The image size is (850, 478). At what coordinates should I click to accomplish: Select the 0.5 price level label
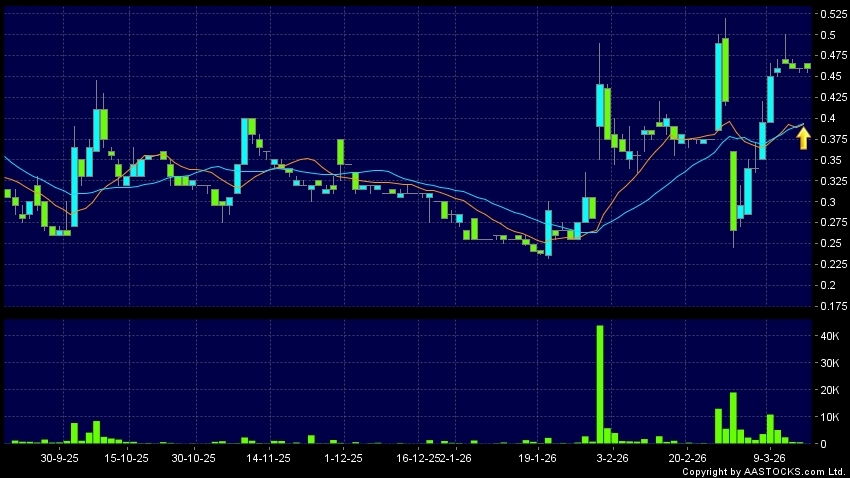pos(828,35)
